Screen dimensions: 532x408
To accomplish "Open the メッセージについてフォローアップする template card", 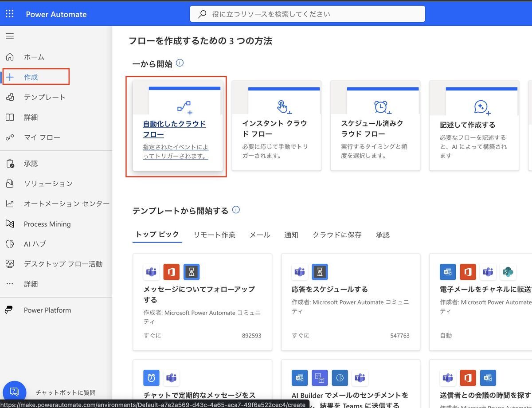I will (x=202, y=302).
